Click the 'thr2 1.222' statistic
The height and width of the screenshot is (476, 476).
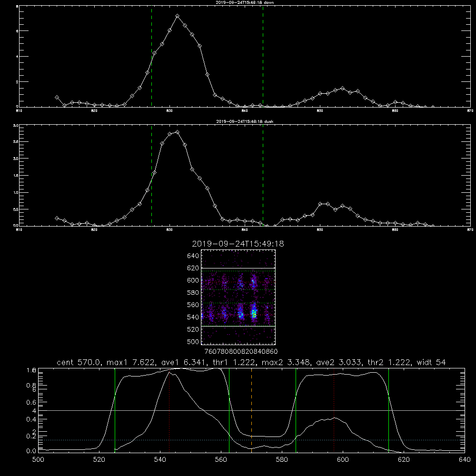tap(388, 362)
